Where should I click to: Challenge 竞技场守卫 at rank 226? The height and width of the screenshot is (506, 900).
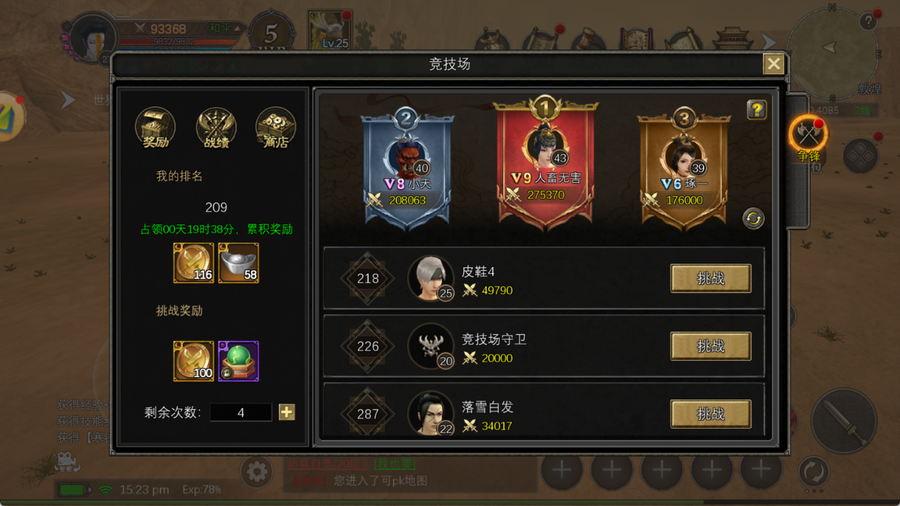(711, 346)
